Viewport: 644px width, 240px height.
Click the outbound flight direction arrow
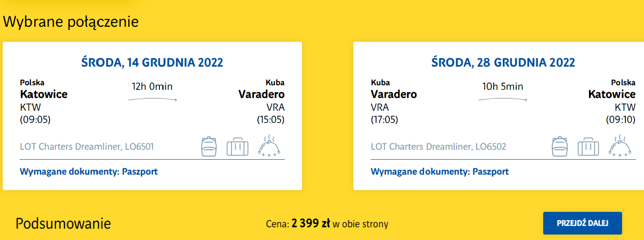coord(153,99)
